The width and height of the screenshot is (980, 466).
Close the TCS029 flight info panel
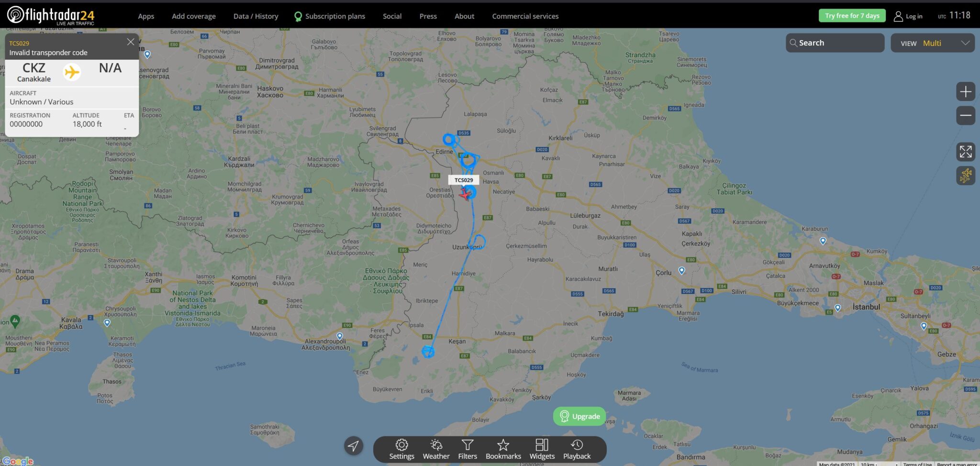coord(131,42)
